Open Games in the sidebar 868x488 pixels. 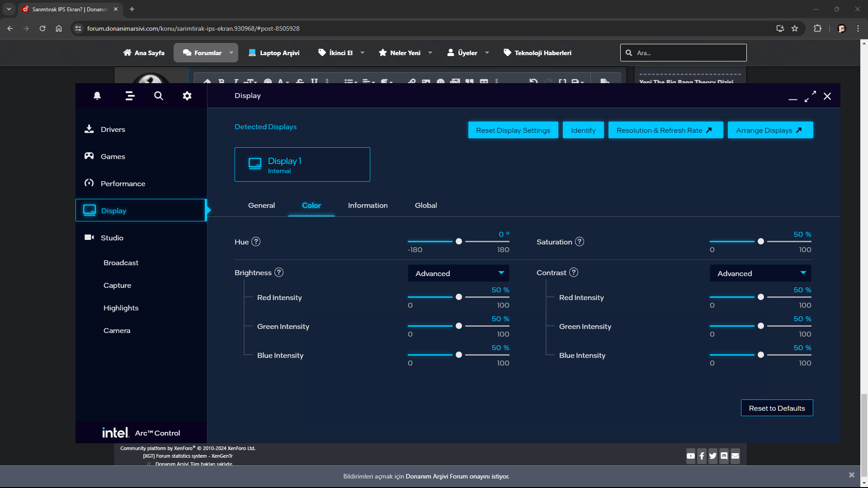click(x=113, y=156)
